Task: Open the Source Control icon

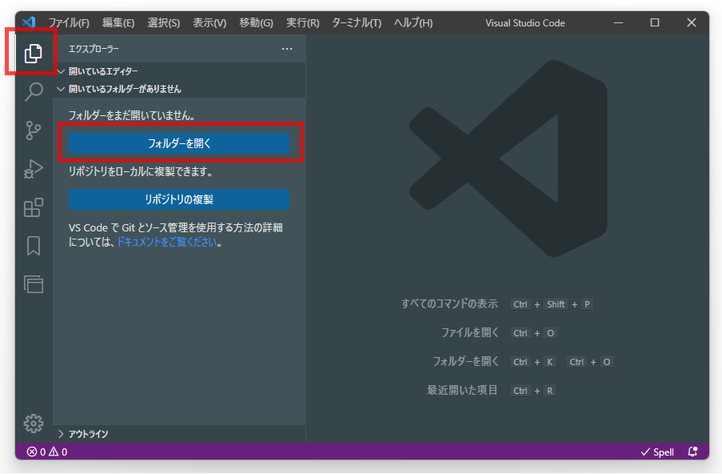Action: (33, 130)
